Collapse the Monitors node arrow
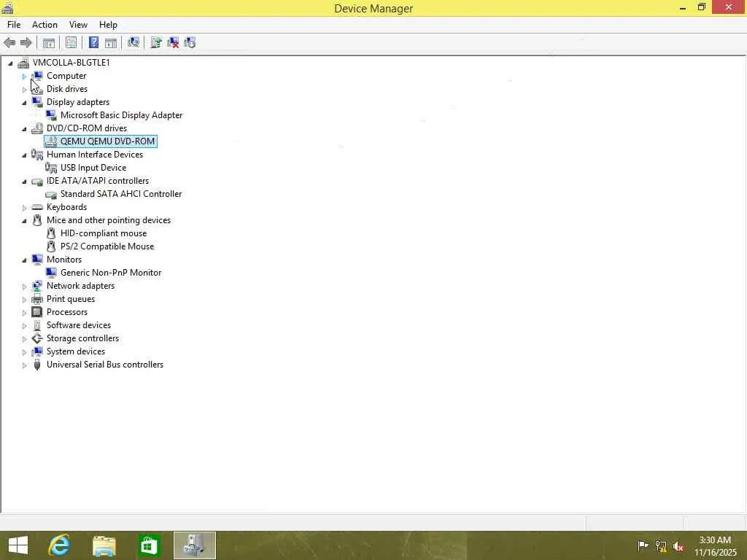The image size is (747, 560). (x=24, y=260)
